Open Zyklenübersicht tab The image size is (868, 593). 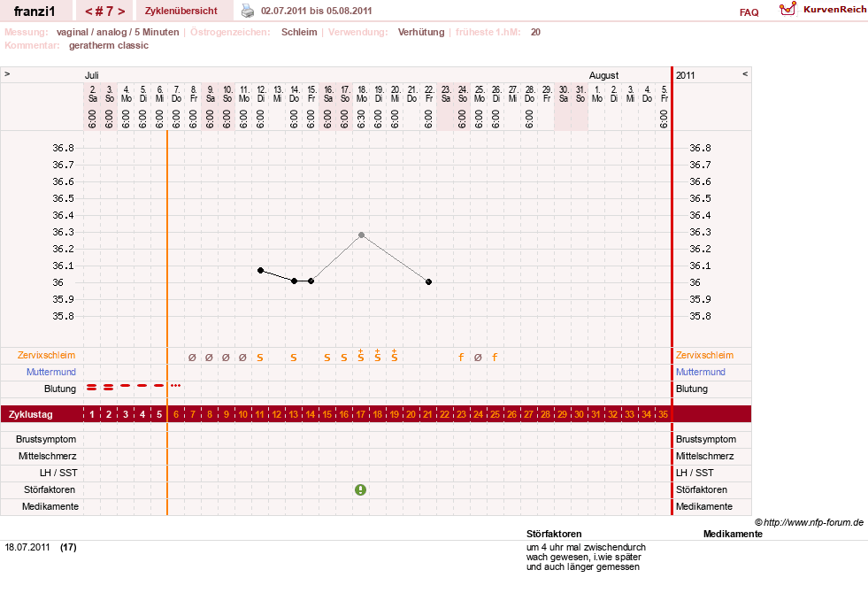click(x=181, y=11)
